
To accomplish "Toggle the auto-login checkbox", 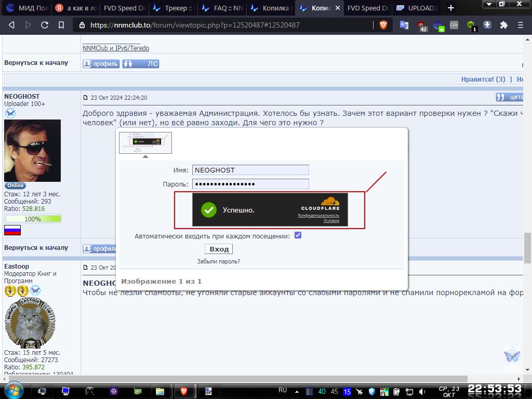I will click(298, 235).
